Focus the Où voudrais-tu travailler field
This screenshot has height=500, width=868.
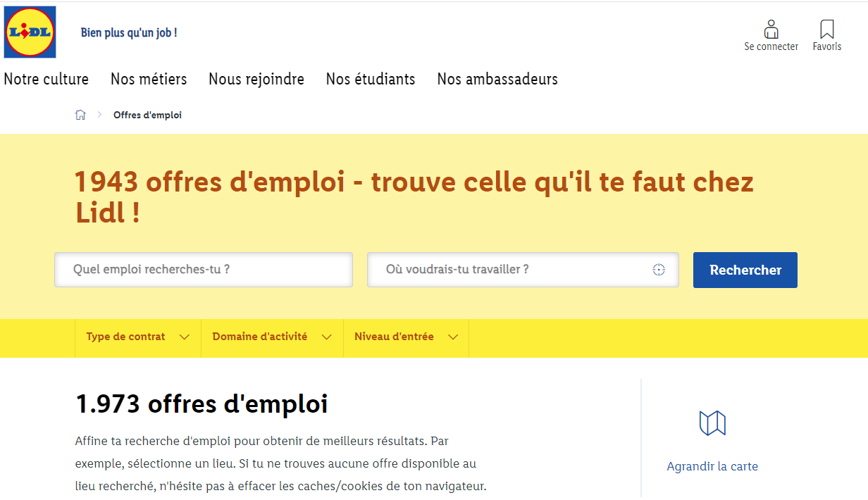pos(523,270)
